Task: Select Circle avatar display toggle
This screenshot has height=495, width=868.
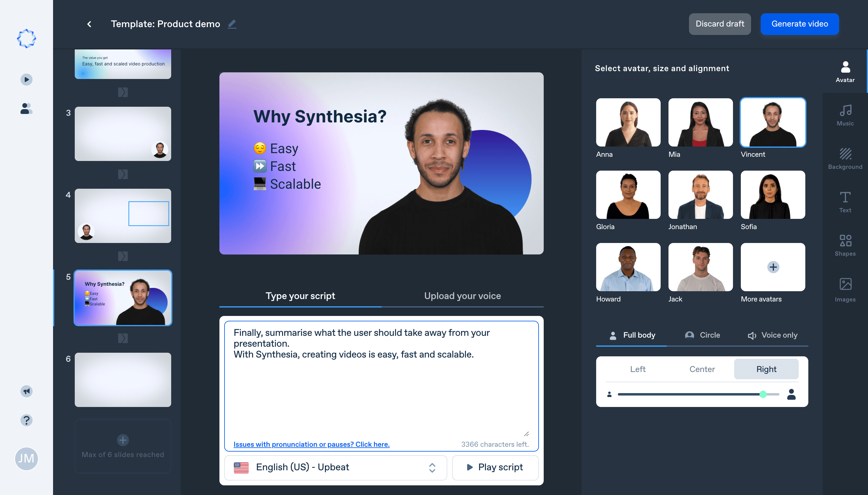Action: [x=702, y=335]
